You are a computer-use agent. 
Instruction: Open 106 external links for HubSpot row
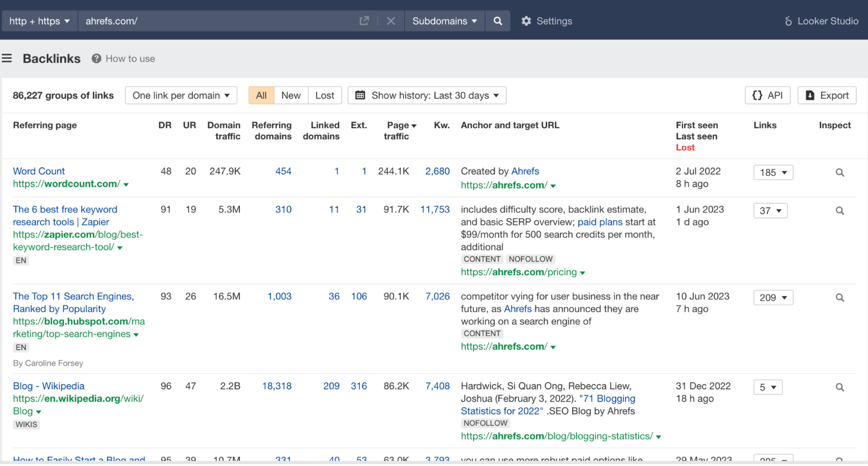pyautogui.click(x=359, y=297)
